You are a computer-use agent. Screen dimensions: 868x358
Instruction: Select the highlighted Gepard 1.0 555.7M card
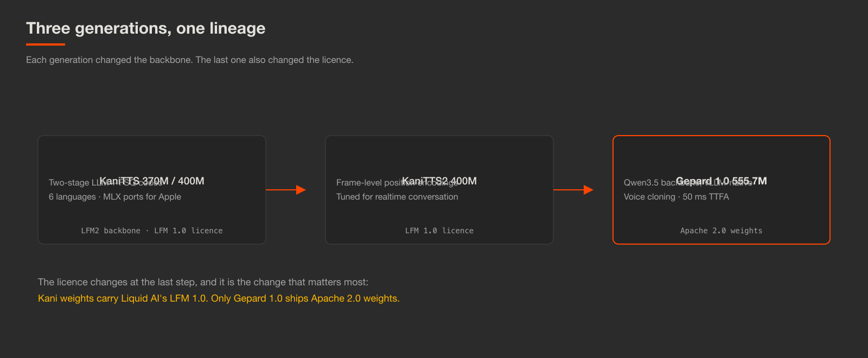(722, 190)
